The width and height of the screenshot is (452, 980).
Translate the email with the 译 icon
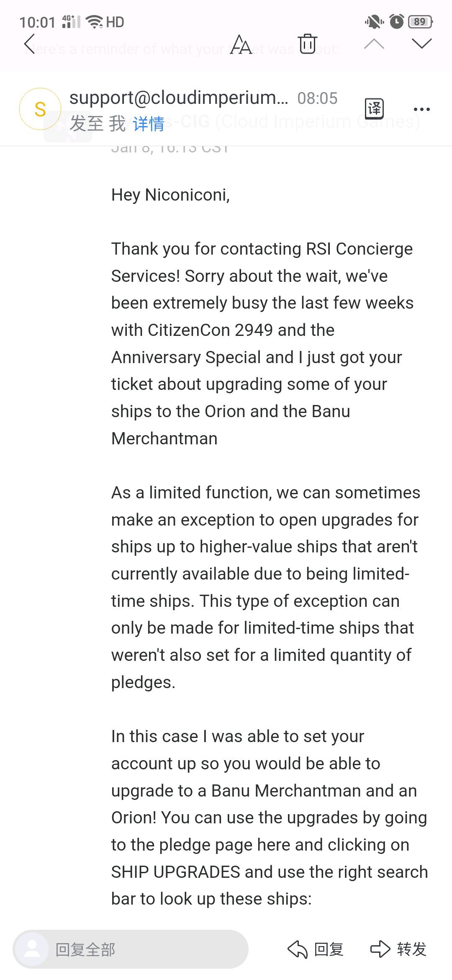click(375, 109)
